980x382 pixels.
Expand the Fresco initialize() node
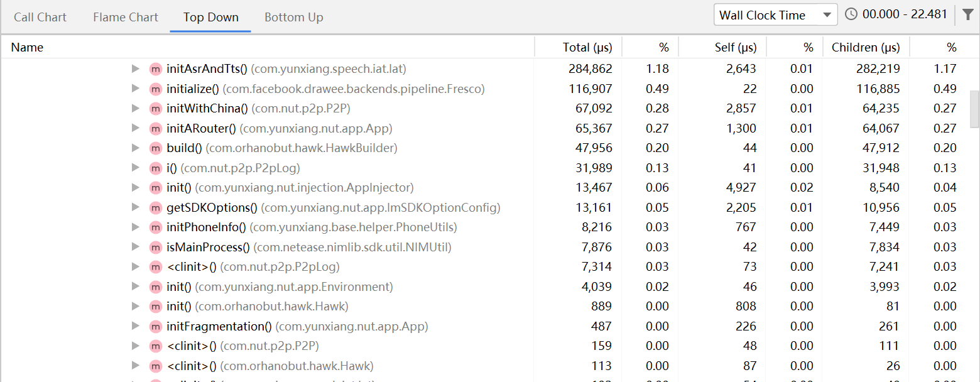135,89
